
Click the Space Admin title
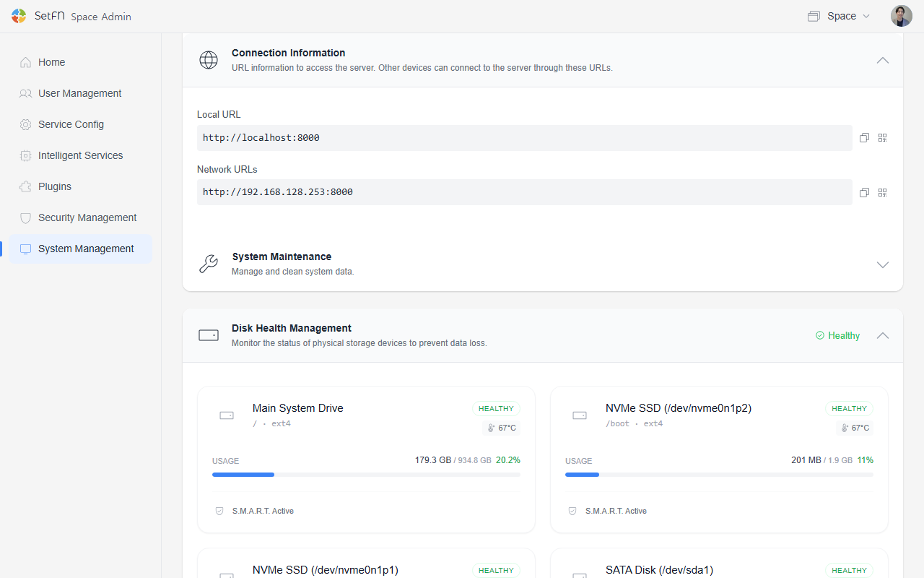pos(101,17)
